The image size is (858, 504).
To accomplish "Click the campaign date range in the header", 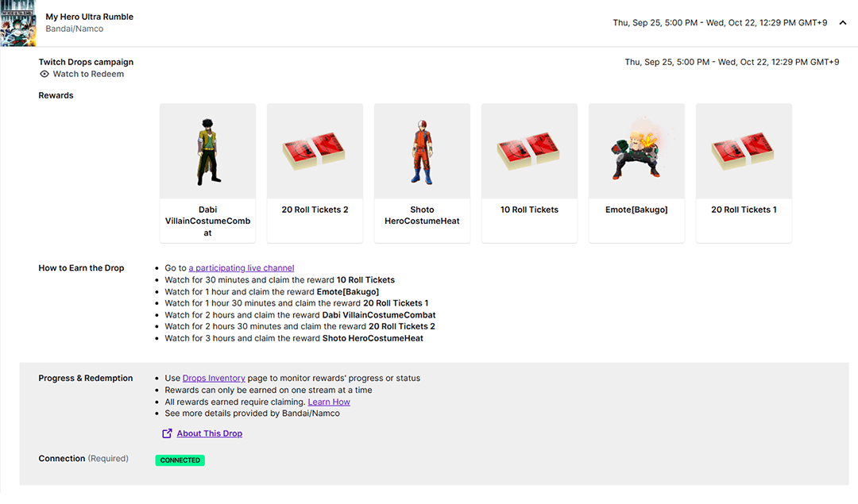I will coord(721,23).
